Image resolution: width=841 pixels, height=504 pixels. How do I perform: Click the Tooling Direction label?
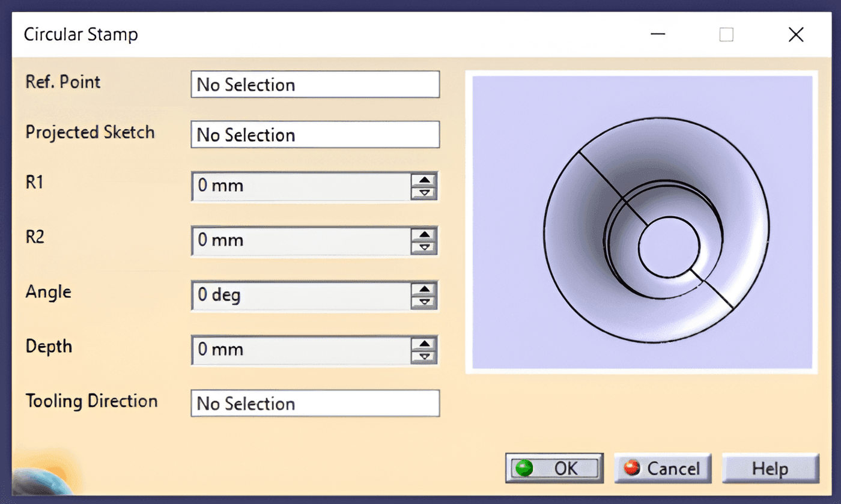point(91,401)
